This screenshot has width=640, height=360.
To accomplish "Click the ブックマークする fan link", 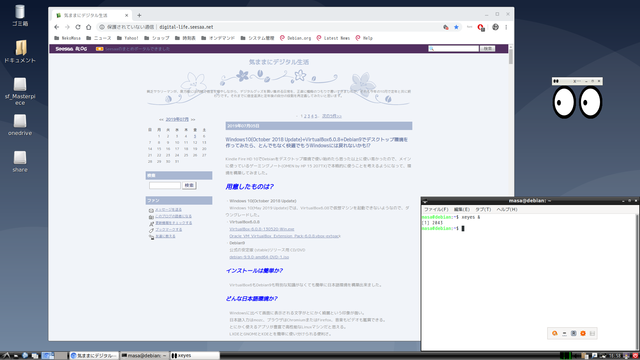I will coord(169,230).
